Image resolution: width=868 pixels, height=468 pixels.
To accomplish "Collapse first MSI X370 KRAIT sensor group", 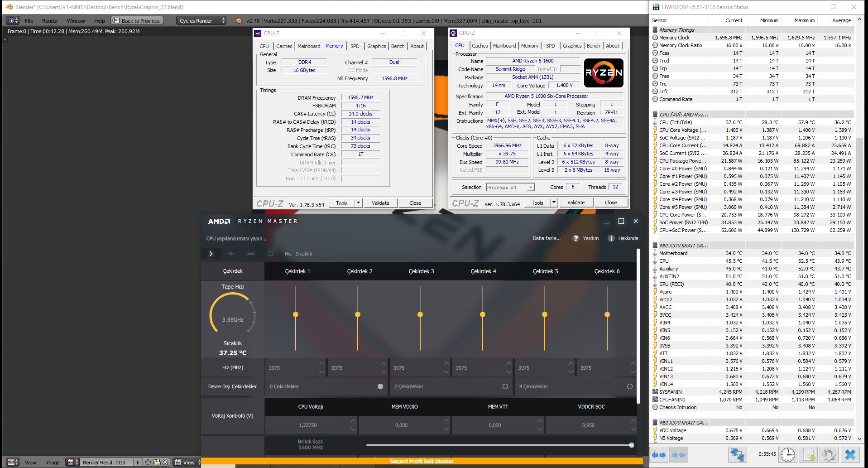I will [x=655, y=246].
